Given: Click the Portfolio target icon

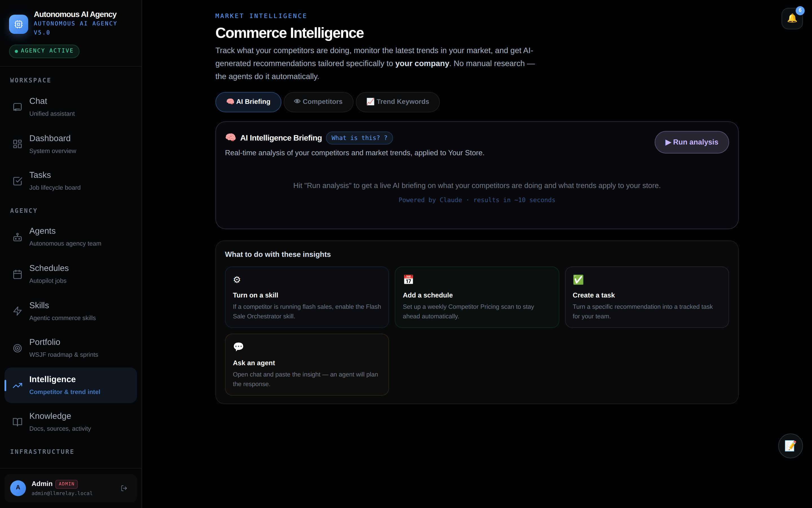Looking at the screenshot, I should pyautogui.click(x=17, y=348).
